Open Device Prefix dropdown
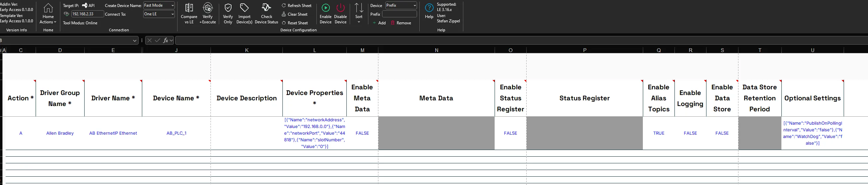 401,5
